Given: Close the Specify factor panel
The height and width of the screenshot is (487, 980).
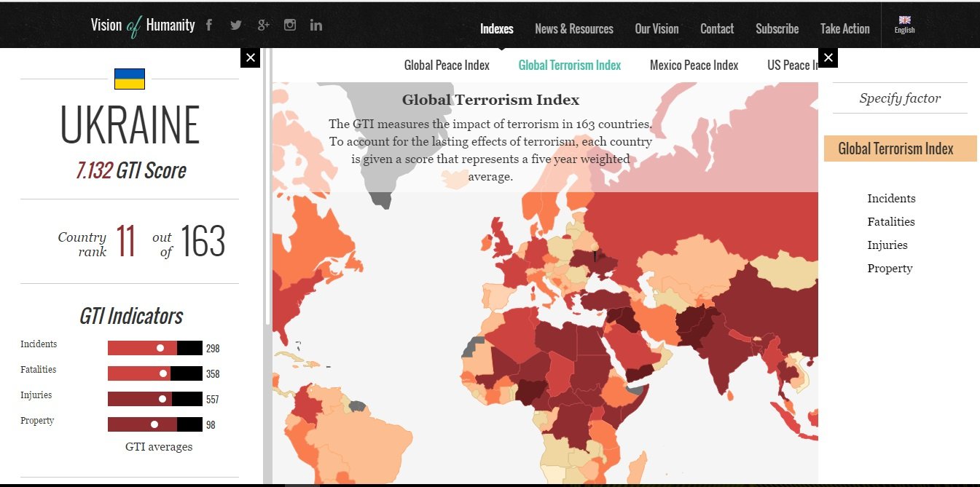Looking at the screenshot, I should pos(828,58).
